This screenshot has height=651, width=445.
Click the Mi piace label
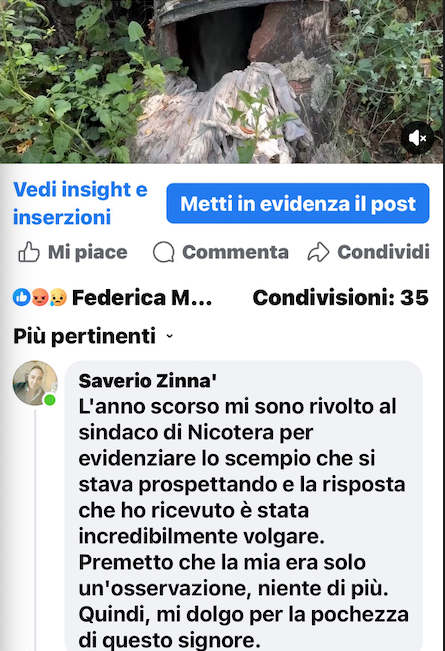[87, 252]
